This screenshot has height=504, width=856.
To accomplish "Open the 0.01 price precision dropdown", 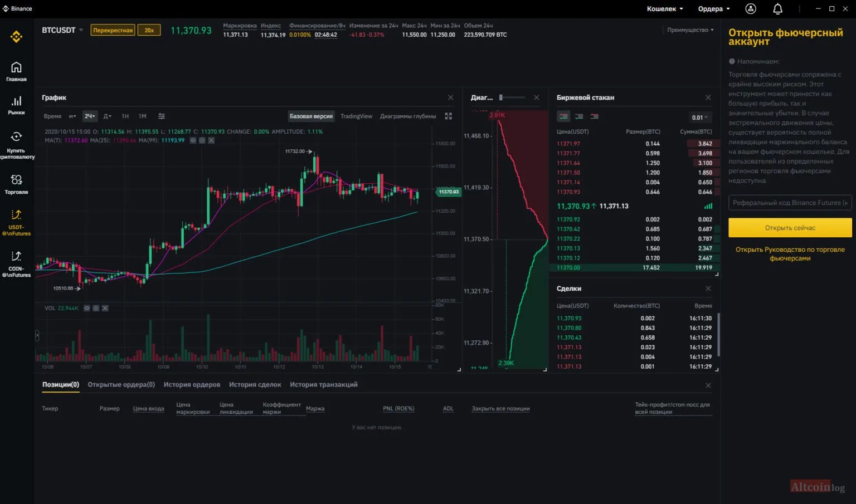I will (700, 118).
